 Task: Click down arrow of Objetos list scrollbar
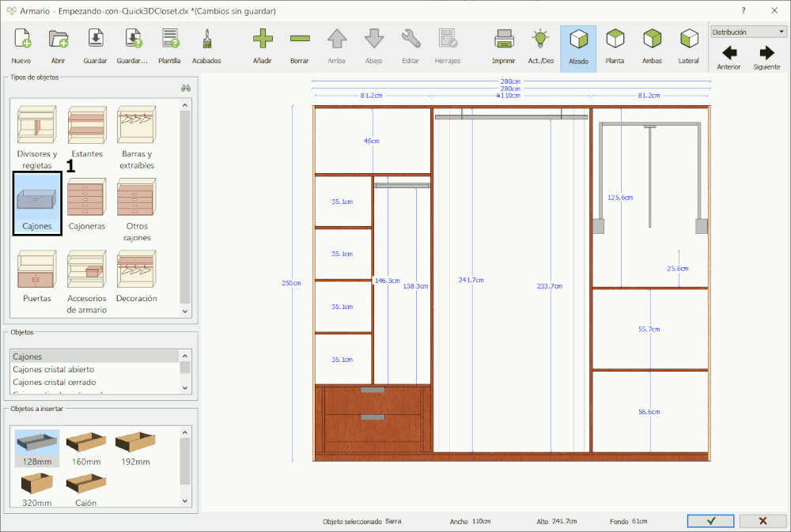click(185, 388)
